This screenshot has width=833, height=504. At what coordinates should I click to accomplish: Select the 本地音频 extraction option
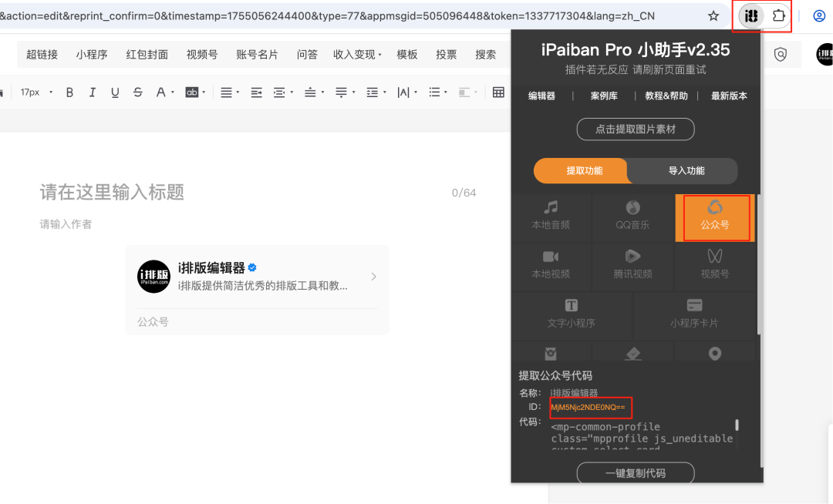pos(551,217)
